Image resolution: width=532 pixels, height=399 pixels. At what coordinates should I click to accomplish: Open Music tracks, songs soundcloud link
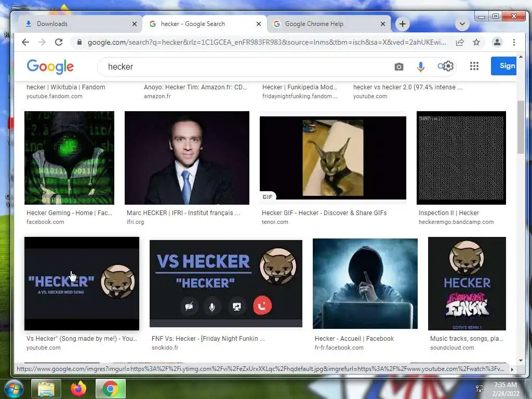point(467,339)
